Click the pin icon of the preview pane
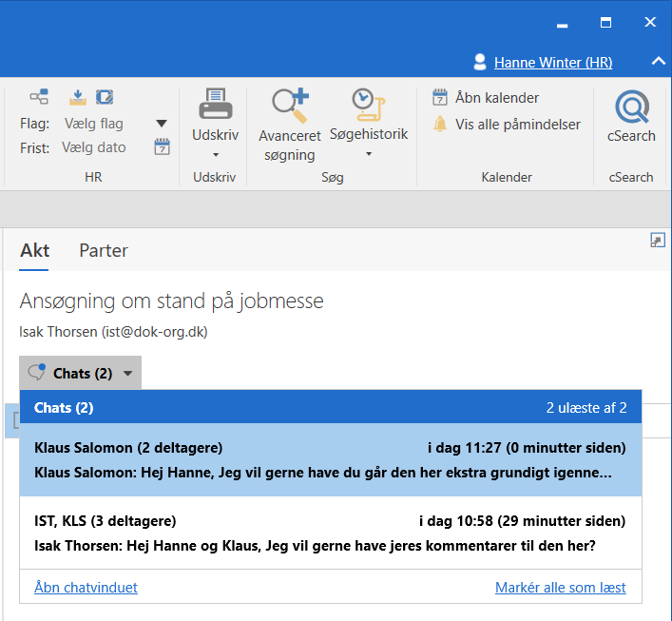Viewport: 672px width, 621px height. (x=657, y=241)
